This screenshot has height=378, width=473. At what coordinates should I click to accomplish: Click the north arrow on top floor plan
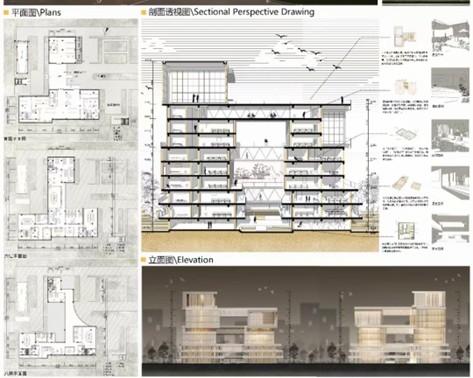click(x=106, y=31)
